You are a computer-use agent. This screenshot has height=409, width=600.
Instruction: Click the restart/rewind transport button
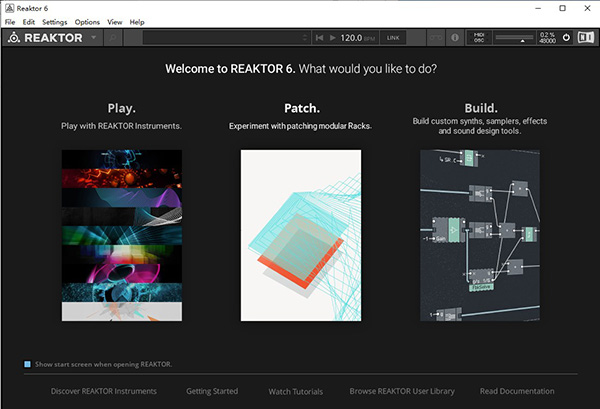pyautogui.click(x=320, y=38)
